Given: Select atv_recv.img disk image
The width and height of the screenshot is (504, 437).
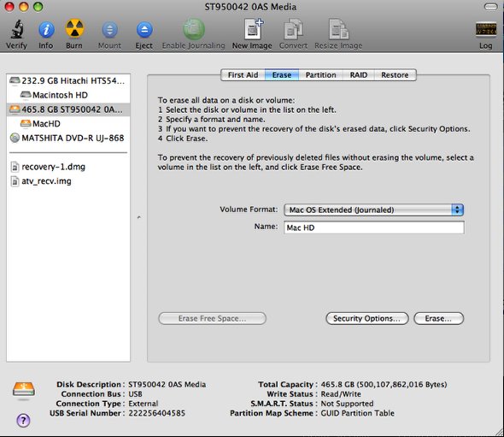Looking at the screenshot, I should pos(68,181).
